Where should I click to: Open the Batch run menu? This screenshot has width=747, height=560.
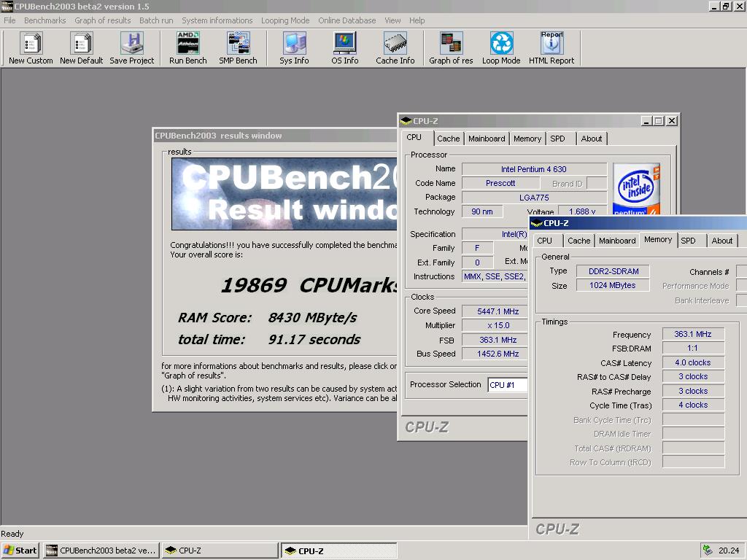click(x=156, y=20)
